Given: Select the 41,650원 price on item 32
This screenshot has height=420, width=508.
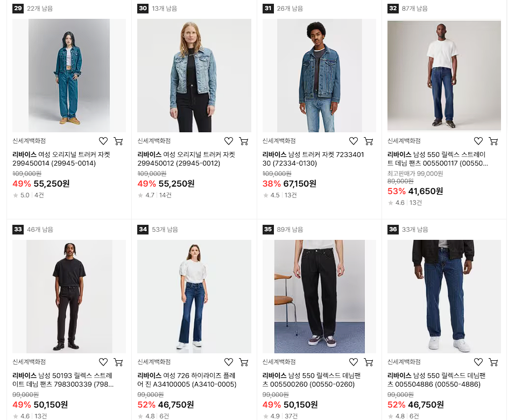Looking at the screenshot, I should click(425, 191).
